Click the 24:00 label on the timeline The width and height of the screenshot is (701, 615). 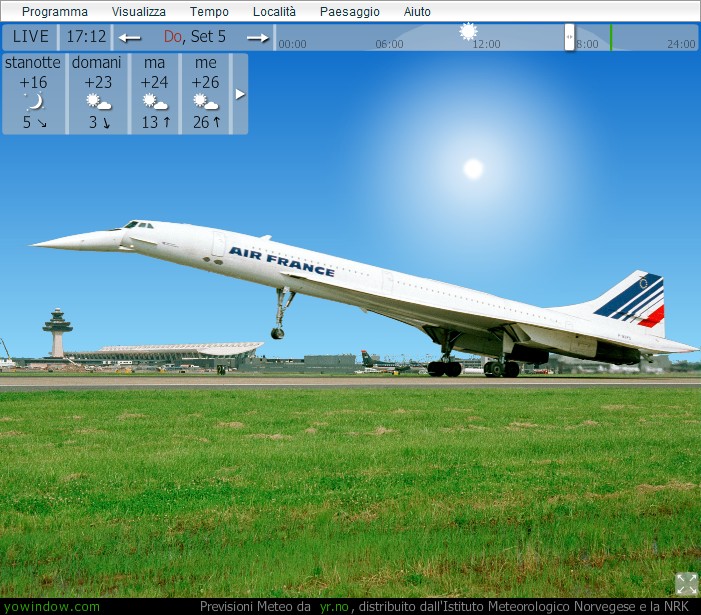(681, 44)
